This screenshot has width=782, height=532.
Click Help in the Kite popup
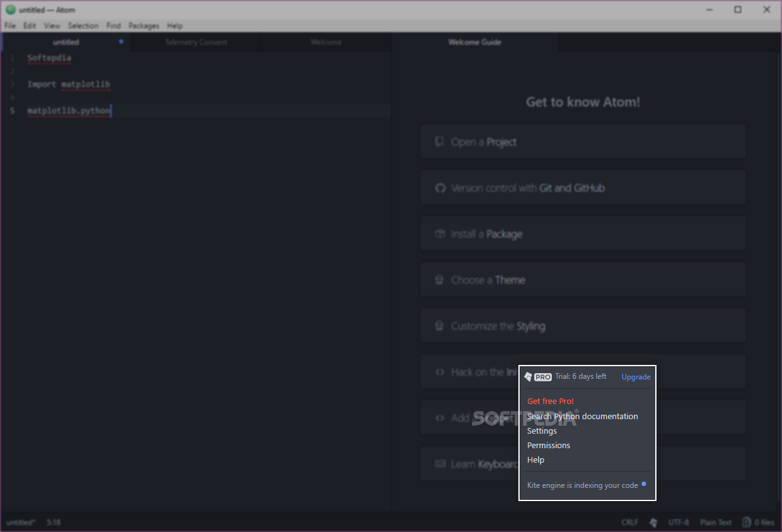535,460
